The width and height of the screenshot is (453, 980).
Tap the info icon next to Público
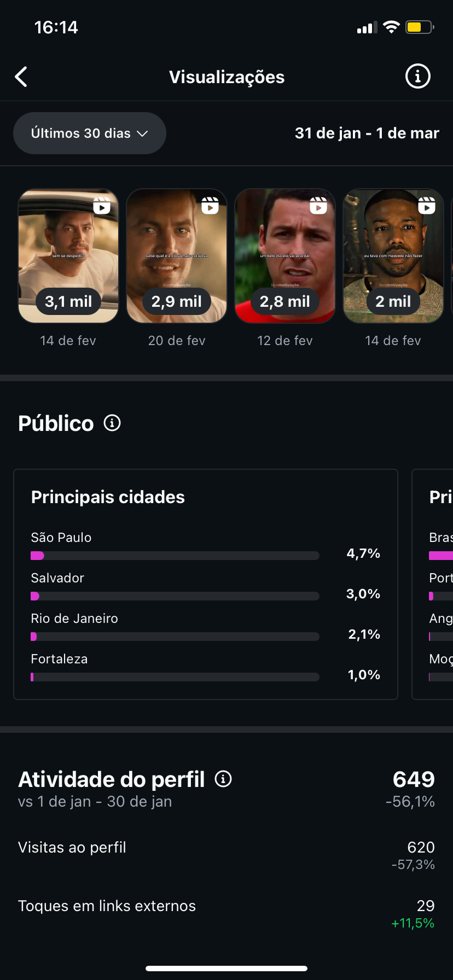click(x=112, y=423)
